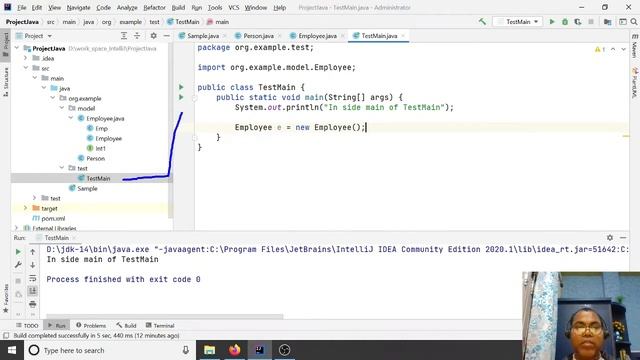Toggle soft-wrap icon in Run console
This screenshot has height=360, width=640.
33,278
